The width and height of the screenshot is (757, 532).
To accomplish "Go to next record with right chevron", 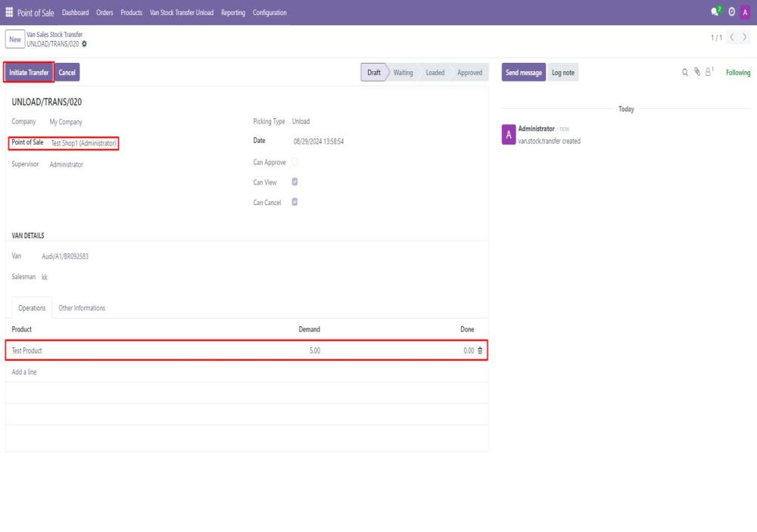I will (745, 38).
